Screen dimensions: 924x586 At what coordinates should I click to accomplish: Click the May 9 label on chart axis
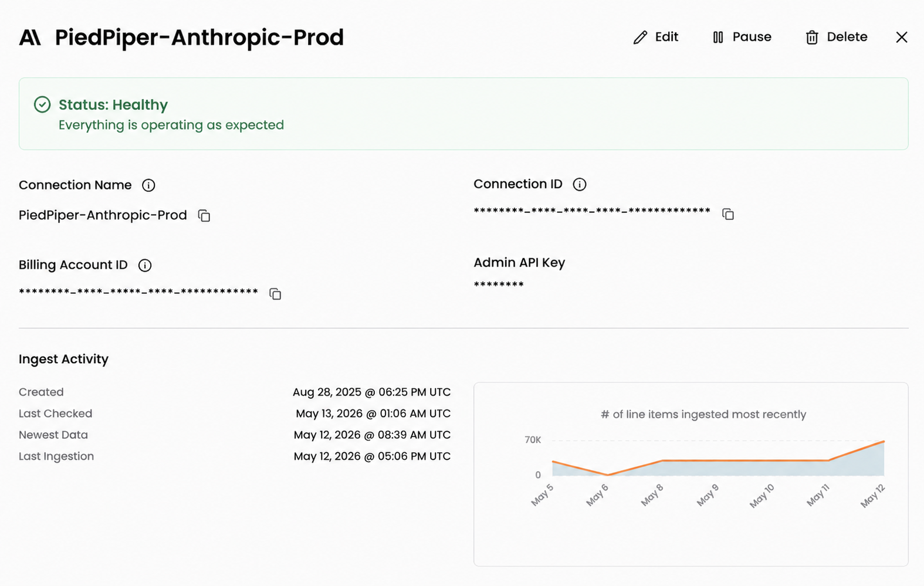(708, 495)
